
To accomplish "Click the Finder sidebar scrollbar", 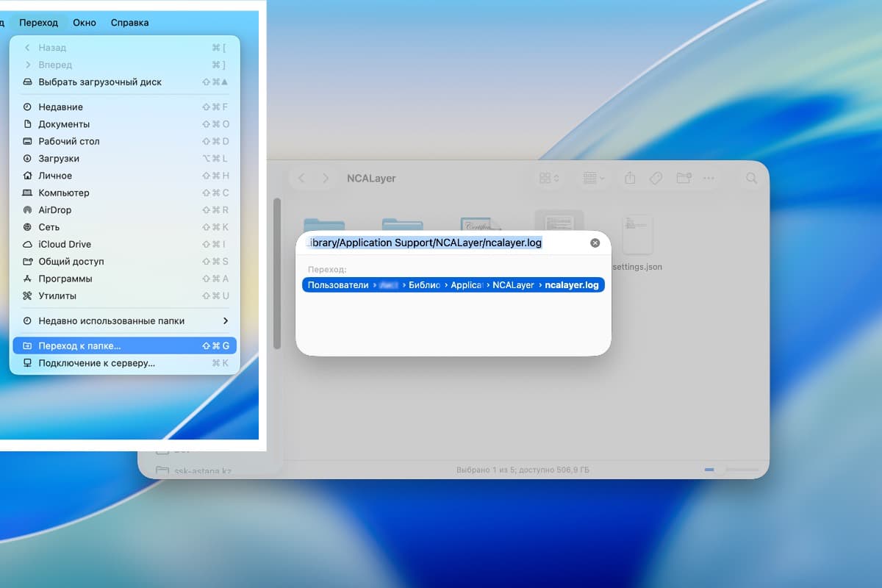I will [276, 273].
